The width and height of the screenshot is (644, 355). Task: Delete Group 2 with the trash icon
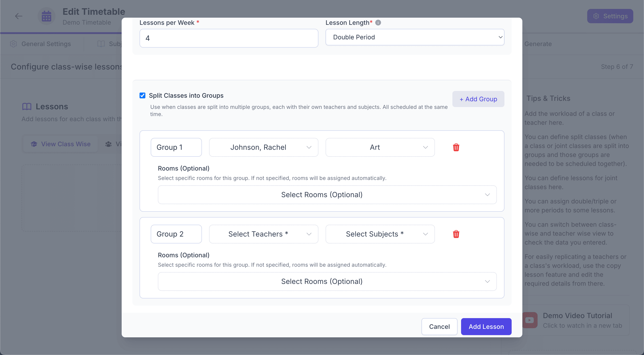click(x=456, y=234)
